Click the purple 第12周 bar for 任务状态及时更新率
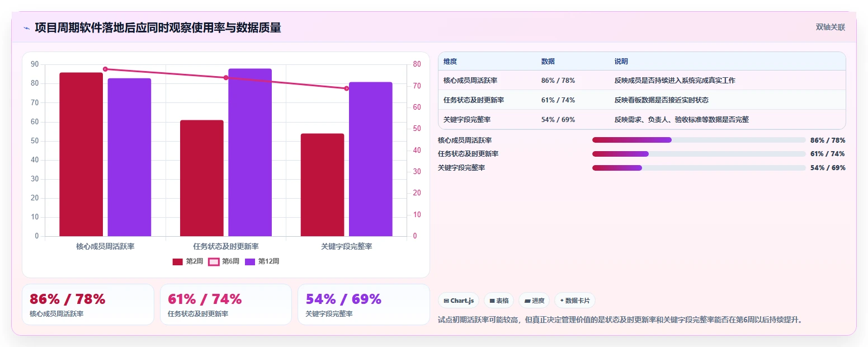Image resolution: width=868 pixels, height=347 pixels. [250, 152]
